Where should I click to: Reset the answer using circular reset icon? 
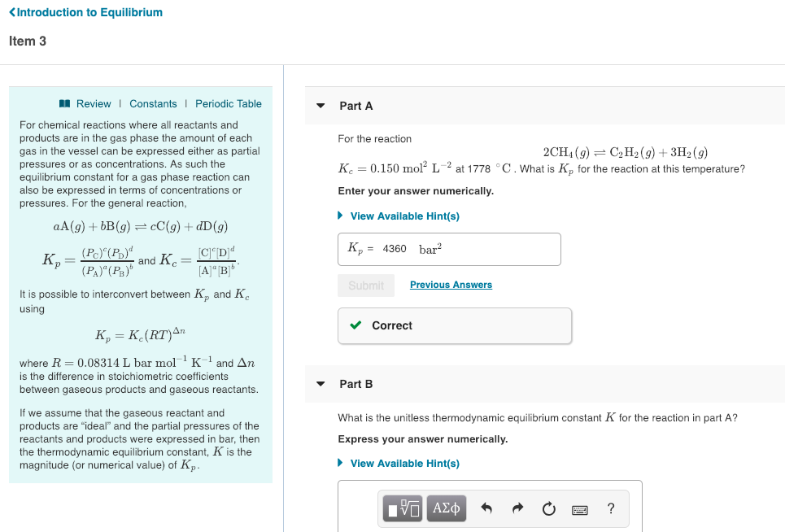click(548, 508)
